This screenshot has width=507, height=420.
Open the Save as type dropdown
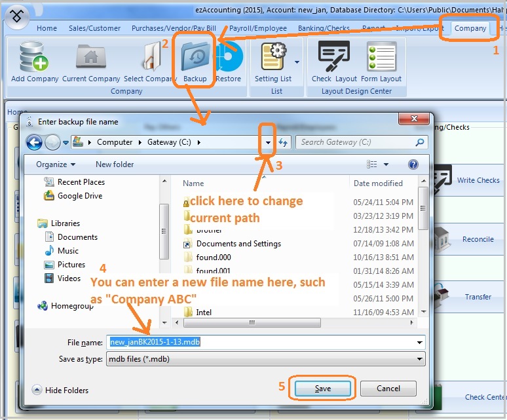[419, 359]
